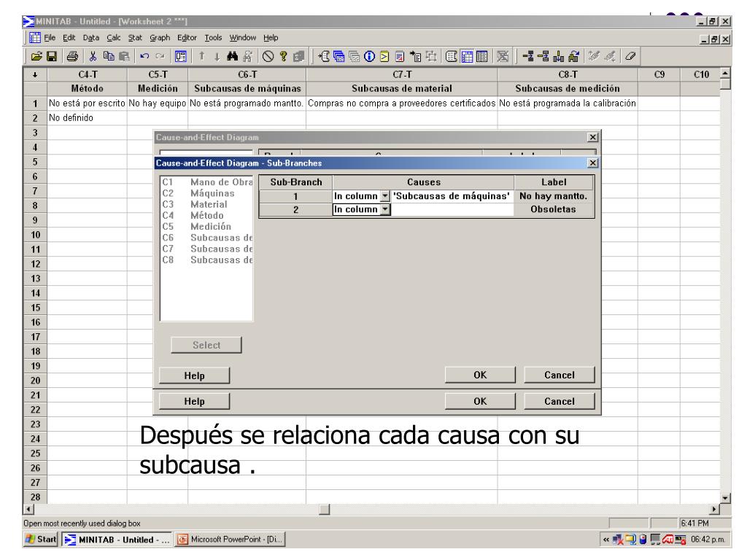Click the grayed Select button
Viewport: 747px width, 560px height.
click(x=206, y=345)
